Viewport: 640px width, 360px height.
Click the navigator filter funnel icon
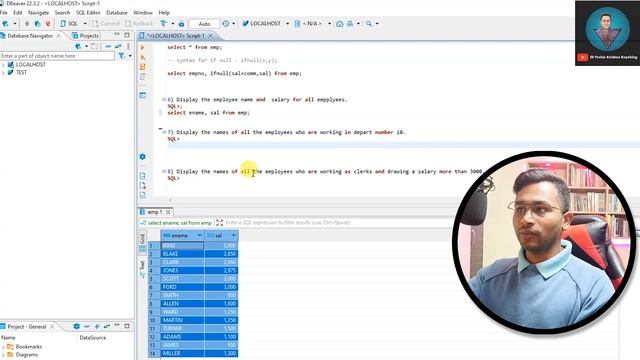(121, 56)
